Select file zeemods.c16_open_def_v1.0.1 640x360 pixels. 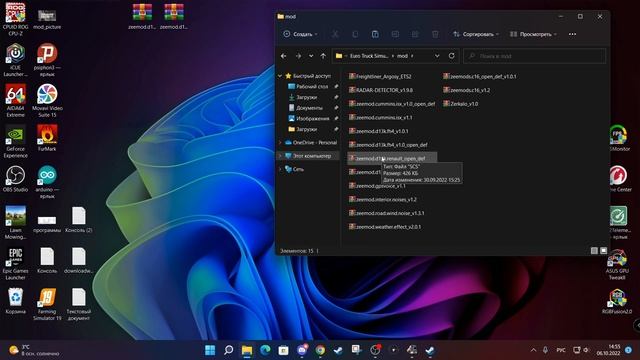(x=480, y=76)
